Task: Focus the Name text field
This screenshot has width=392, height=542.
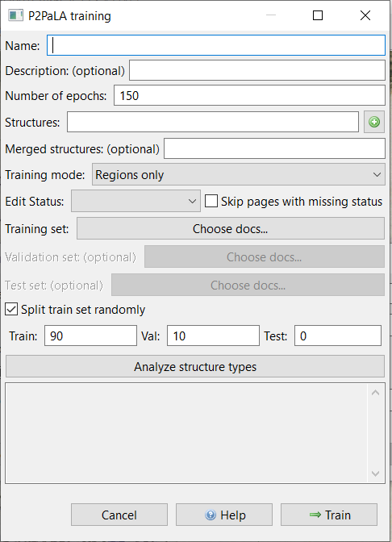Action: (216, 45)
